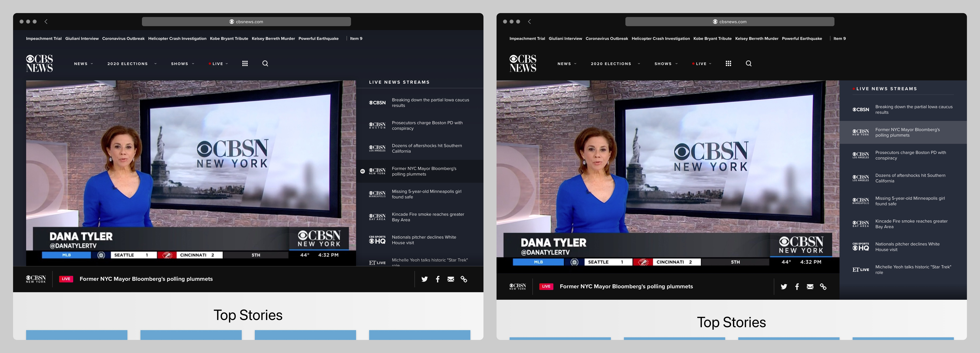Email the Bloomberg live stream
This screenshot has width=980, height=353.
point(451,279)
